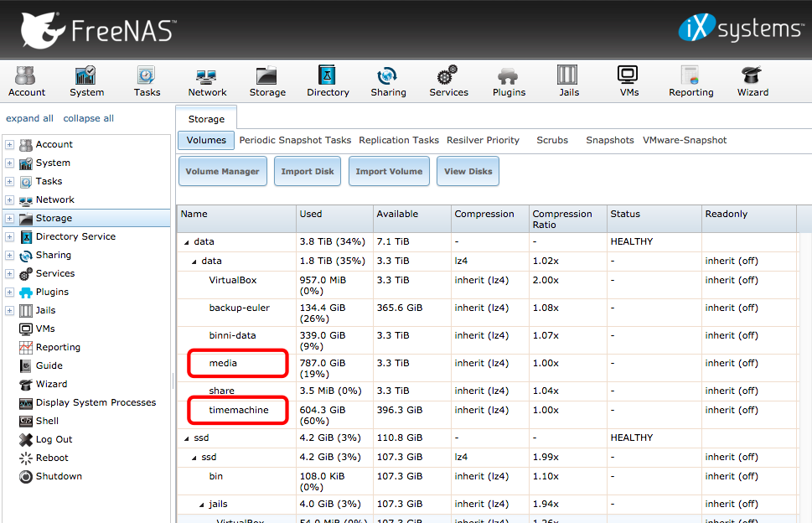Open the Jails toolbar icon
This screenshot has height=523, width=812.
pyautogui.click(x=569, y=82)
